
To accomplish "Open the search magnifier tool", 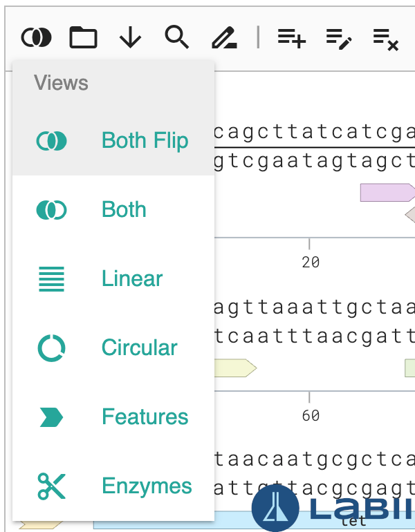I will point(177,37).
